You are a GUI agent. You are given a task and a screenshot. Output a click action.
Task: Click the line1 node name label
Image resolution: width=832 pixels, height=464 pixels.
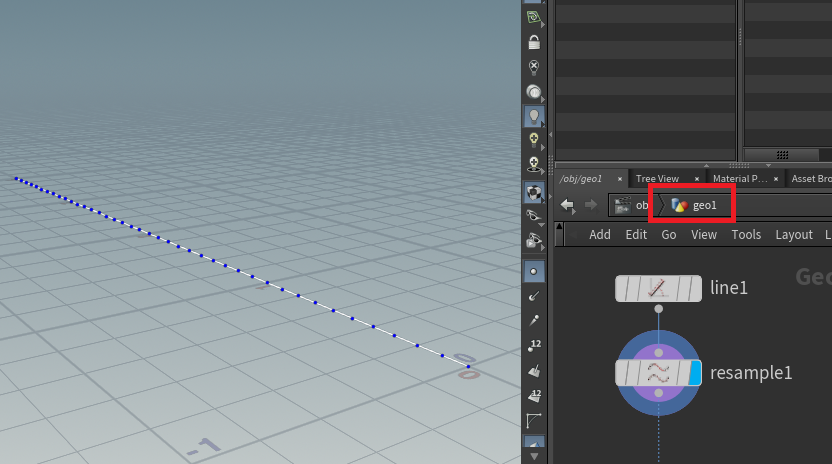click(729, 288)
